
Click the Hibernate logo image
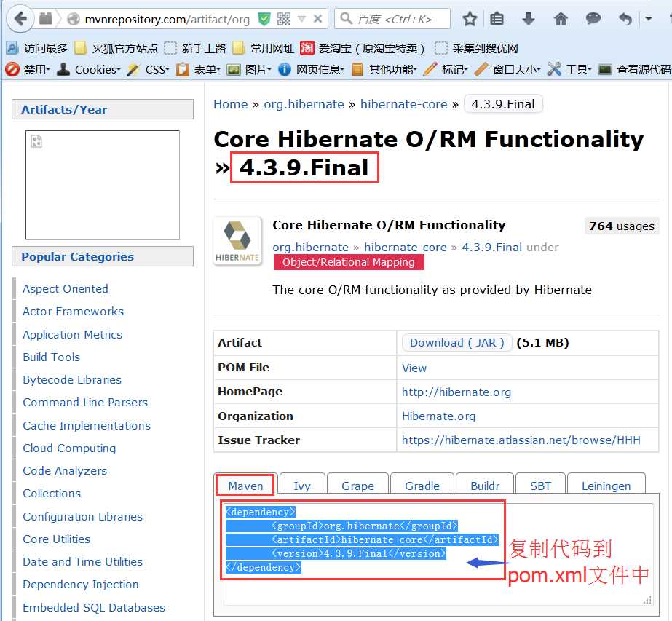[237, 241]
